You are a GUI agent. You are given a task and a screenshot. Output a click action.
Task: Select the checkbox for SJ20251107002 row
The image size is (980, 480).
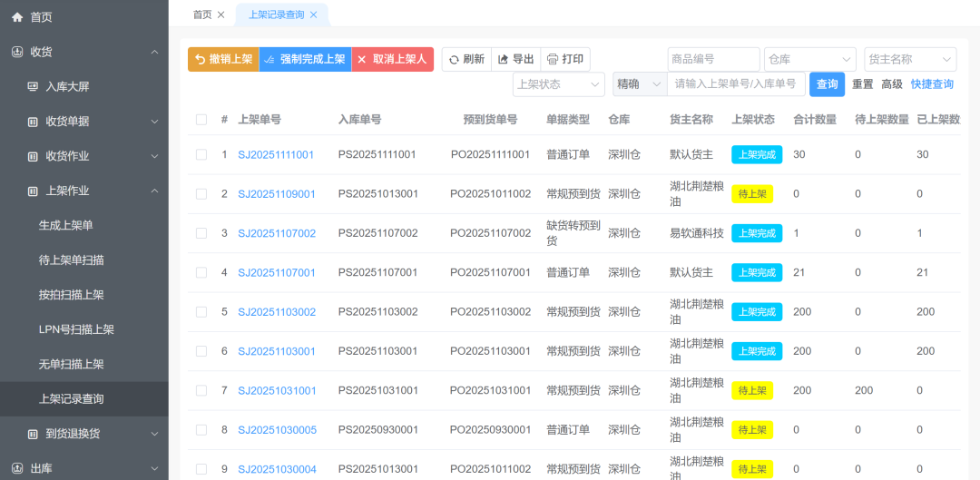pyautogui.click(x=201, y=233)
